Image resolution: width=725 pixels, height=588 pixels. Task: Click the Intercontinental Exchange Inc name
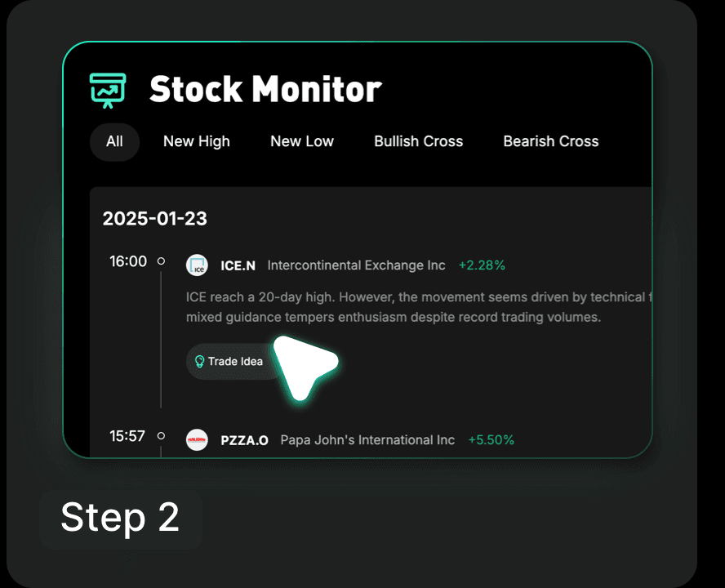point(357,265)
